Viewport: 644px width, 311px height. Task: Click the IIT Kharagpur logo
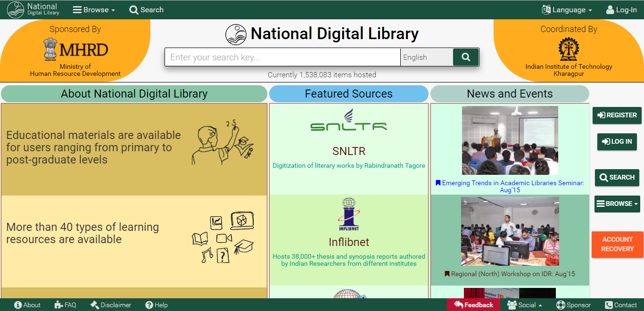pos(569,49)
